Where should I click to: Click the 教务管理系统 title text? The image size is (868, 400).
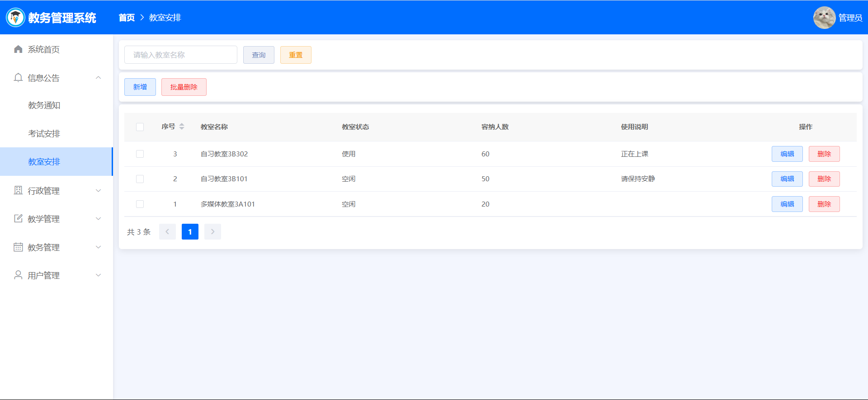(62, 18)
